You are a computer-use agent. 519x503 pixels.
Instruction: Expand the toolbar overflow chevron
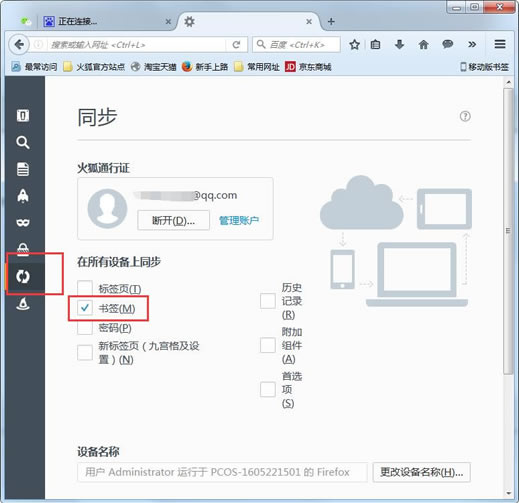pyautogui.click(x=472, y=44)
